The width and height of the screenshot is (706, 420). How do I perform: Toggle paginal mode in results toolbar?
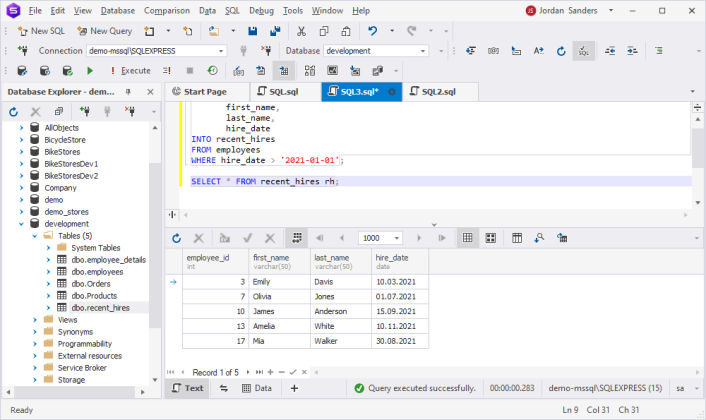tap(297, 238)
